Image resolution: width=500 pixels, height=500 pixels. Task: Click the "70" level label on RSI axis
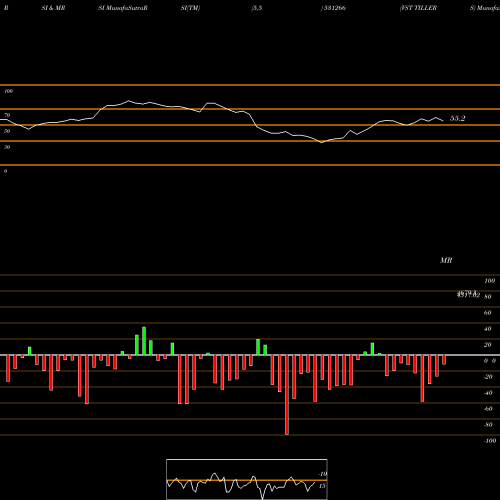[x=7, y=115]
